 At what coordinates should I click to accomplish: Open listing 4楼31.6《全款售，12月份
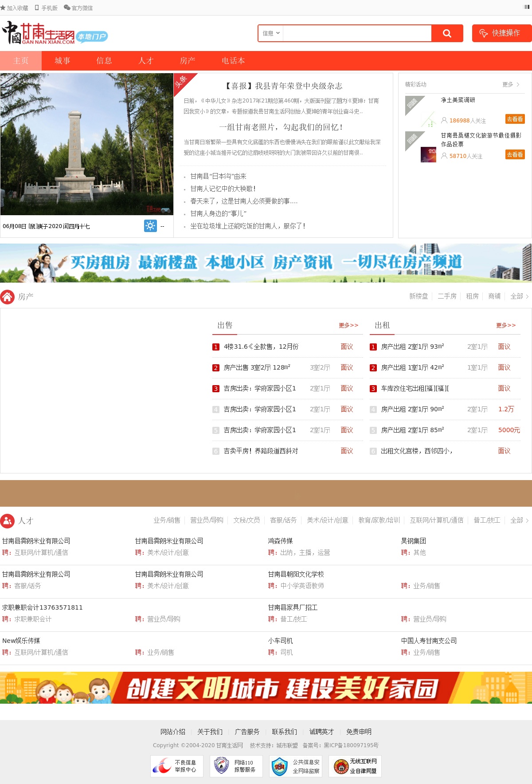(x=261, y=347)
